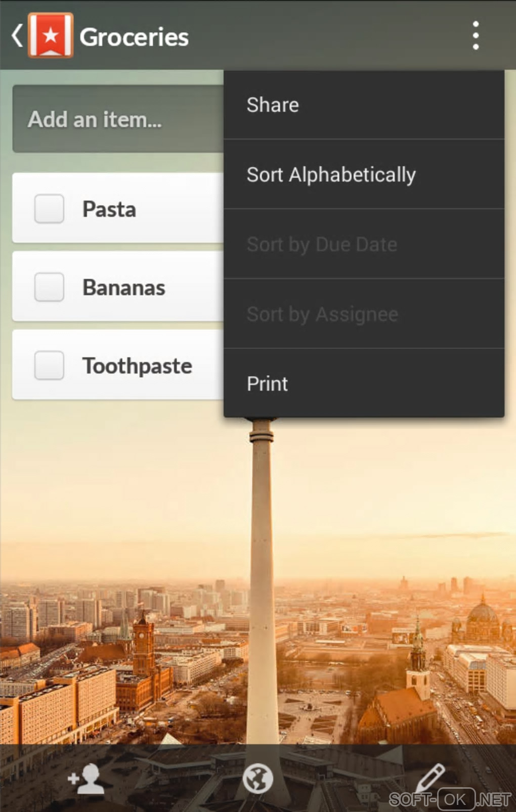Select Print in the overflow menu
516x812 pixels.
click(364, 384)
